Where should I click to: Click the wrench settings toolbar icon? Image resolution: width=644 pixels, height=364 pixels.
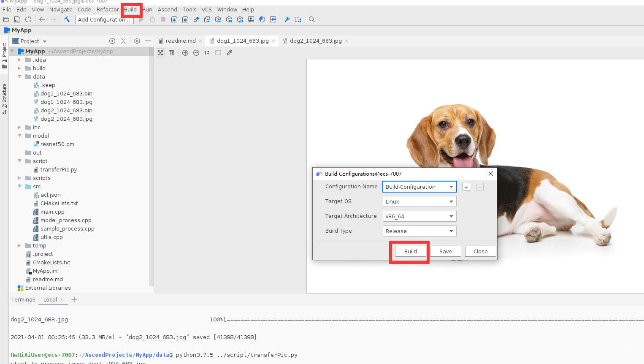pyautogui.click(x=287, y=19)
